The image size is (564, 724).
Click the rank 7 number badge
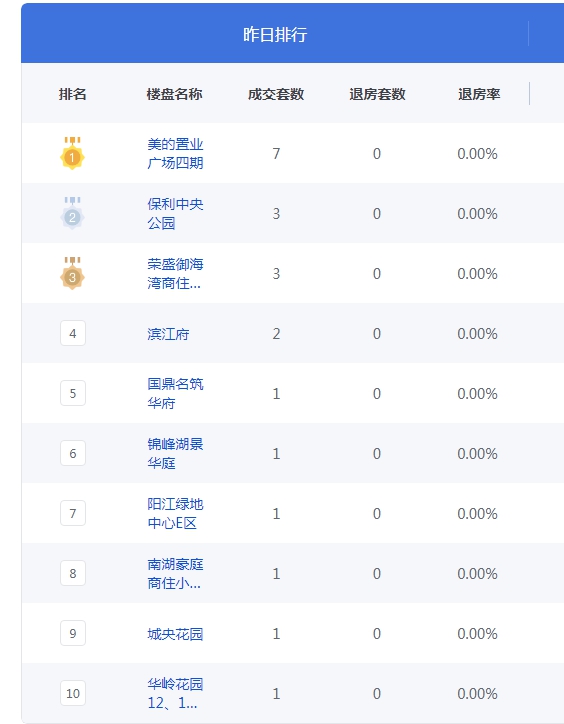pyautogui.click(x=73, y=513)
